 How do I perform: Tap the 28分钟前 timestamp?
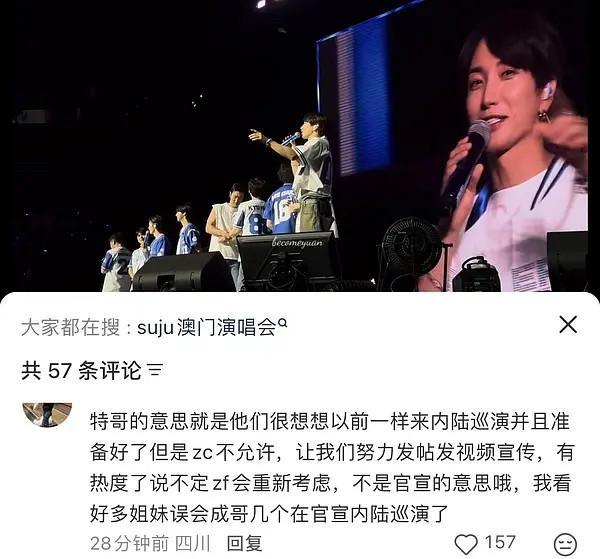click(x=129, y=543)
